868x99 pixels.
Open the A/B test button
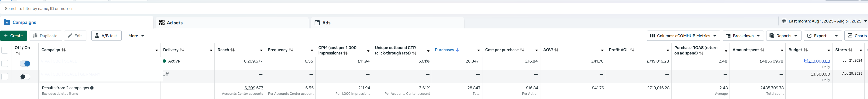106,36
